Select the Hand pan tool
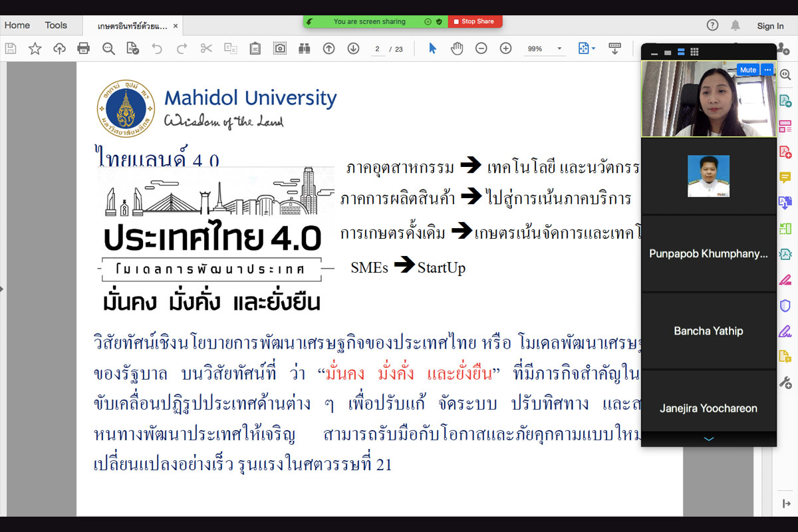Image resolution: width=798 pixels, height=532 pixels. point(457,49)
